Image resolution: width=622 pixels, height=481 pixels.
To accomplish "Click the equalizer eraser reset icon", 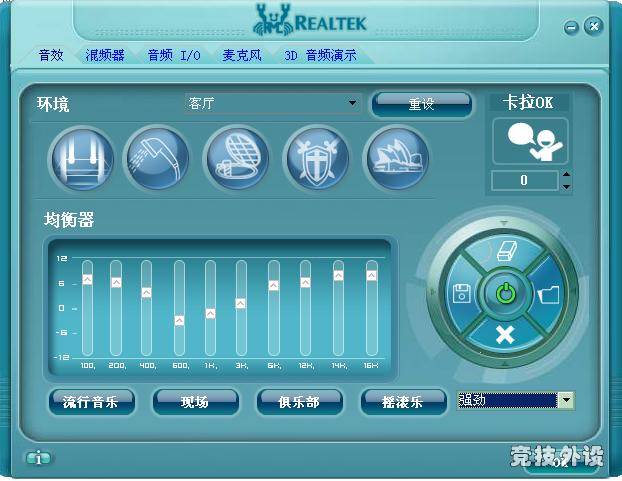I will click(507, 251).
